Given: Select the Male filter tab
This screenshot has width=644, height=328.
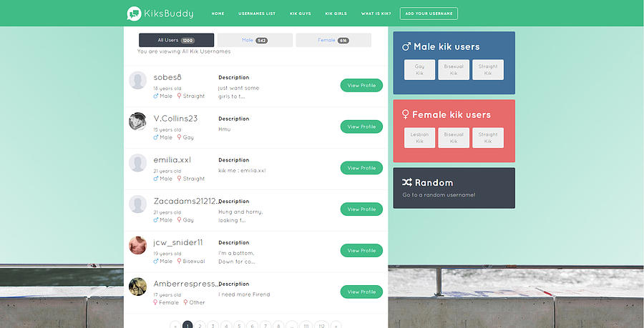Looking at the screenshot, I should click(x=255, y=40).
